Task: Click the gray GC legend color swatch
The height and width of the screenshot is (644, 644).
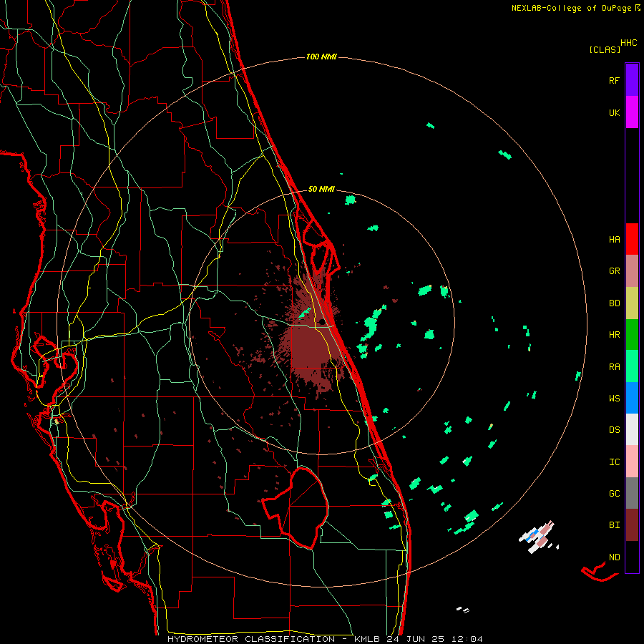Action: [x=632, y=493]
